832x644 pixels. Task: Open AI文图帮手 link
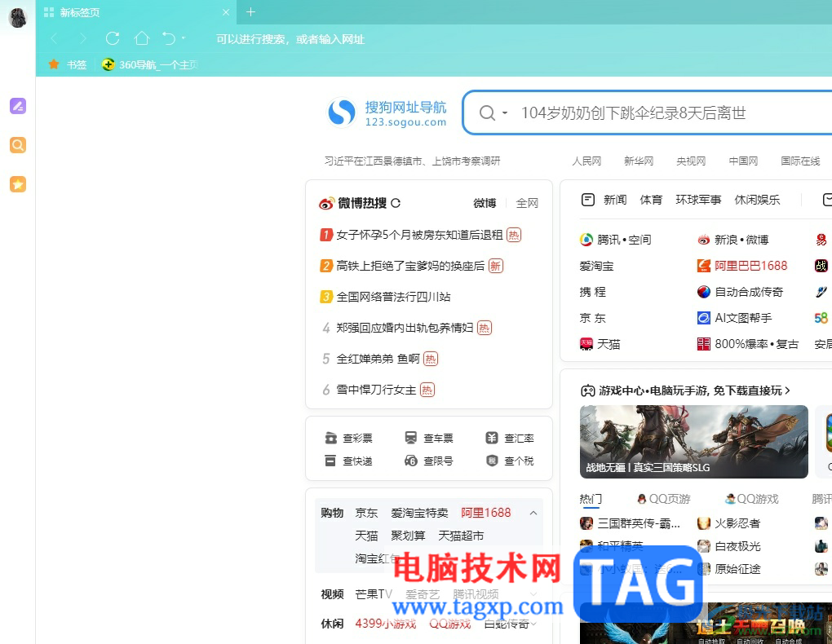point(735,318)
